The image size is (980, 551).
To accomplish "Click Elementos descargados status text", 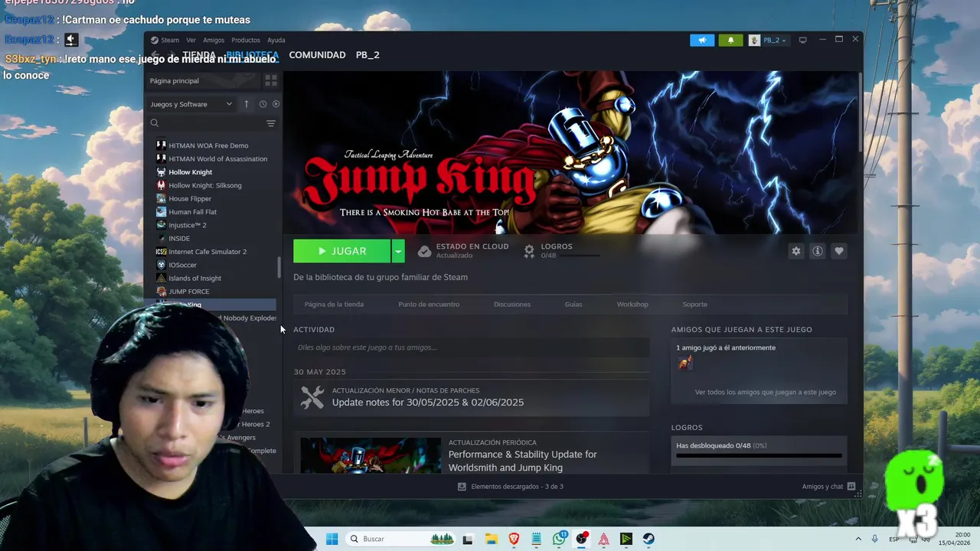I will pyautogui.click(x=517, y=487).
